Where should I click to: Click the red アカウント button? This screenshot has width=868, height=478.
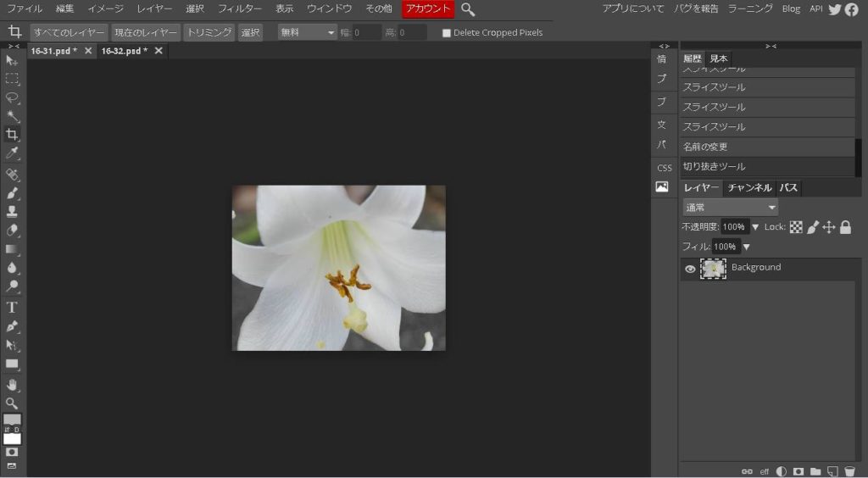tap(428, 9)
